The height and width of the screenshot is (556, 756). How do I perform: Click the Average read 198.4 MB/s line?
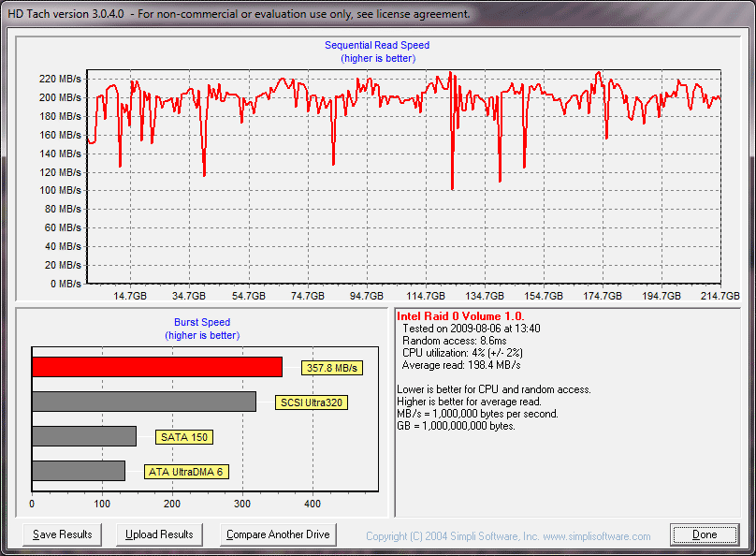coord(458,365)
